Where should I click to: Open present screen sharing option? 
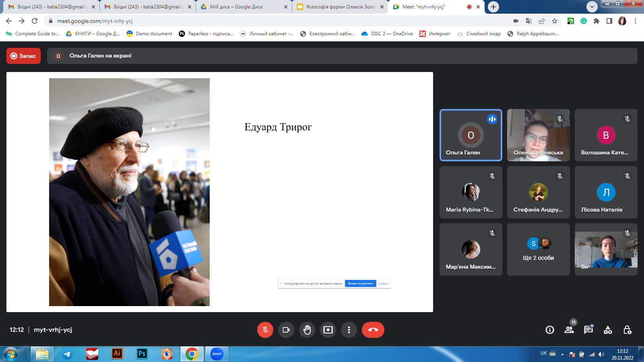[x=328, y=330]
